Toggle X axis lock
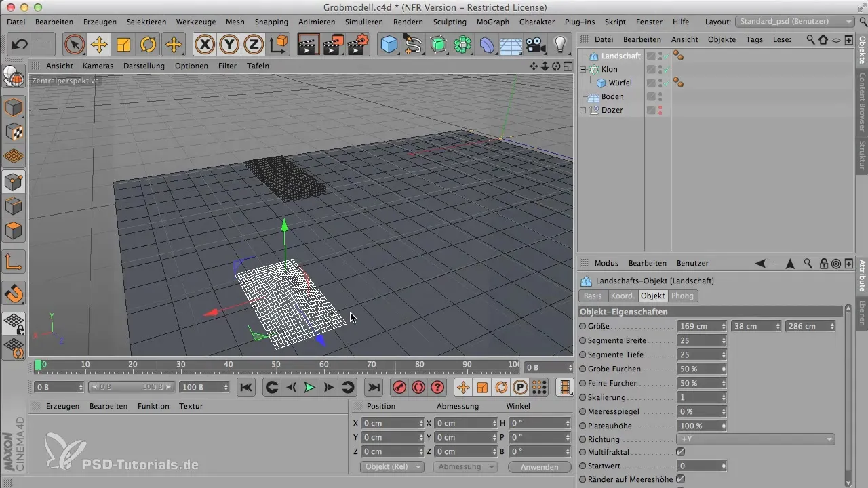Screen dimensions: 868x488 (204, 45)
